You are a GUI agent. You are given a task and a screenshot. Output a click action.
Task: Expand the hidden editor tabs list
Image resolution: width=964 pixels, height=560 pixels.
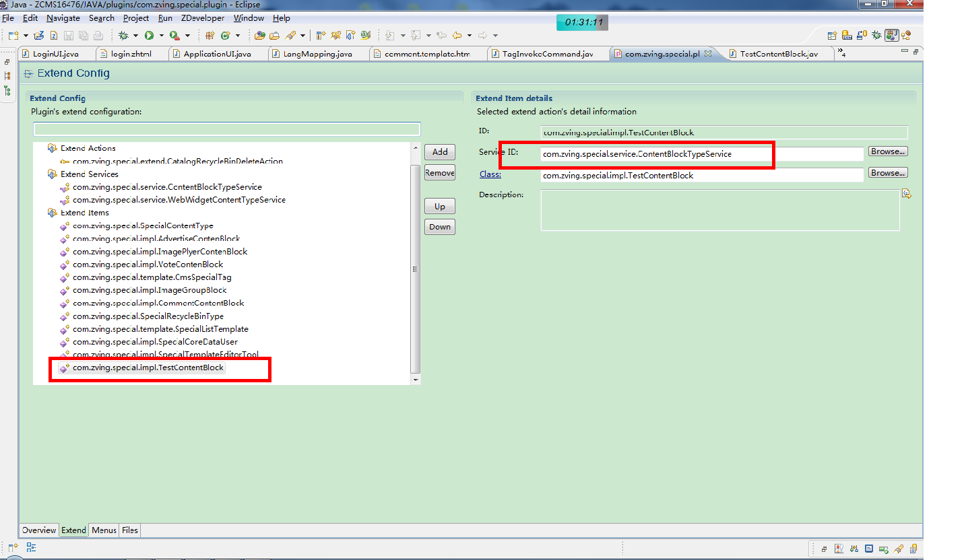(x=841, y=53)
